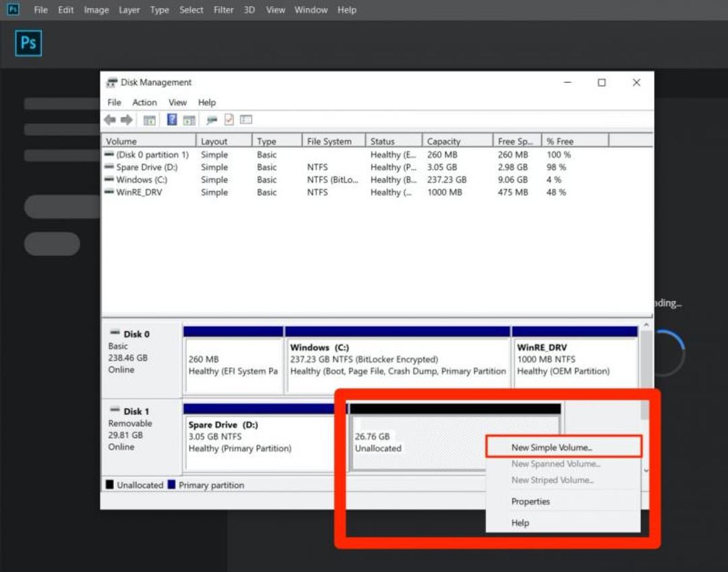Click the NTFS (BitLo... file system cell
This screenshot has width=728, height=572.
(332, 179)
